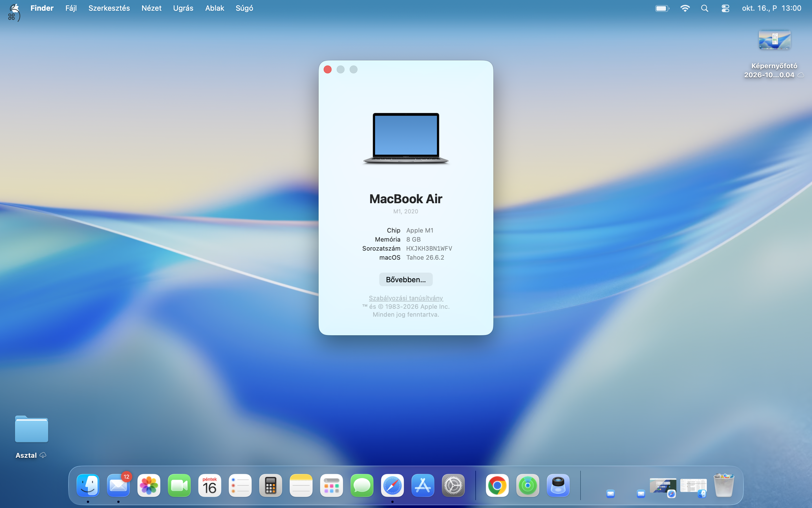Open the Fájl menu
The width and height of the screenshot is (812, 508).
click(71, 8)
